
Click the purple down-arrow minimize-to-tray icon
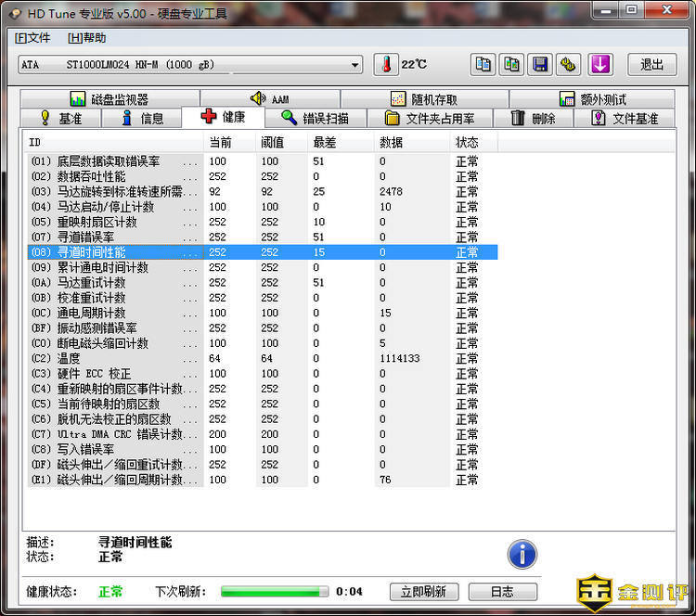[x=600, y=64]
